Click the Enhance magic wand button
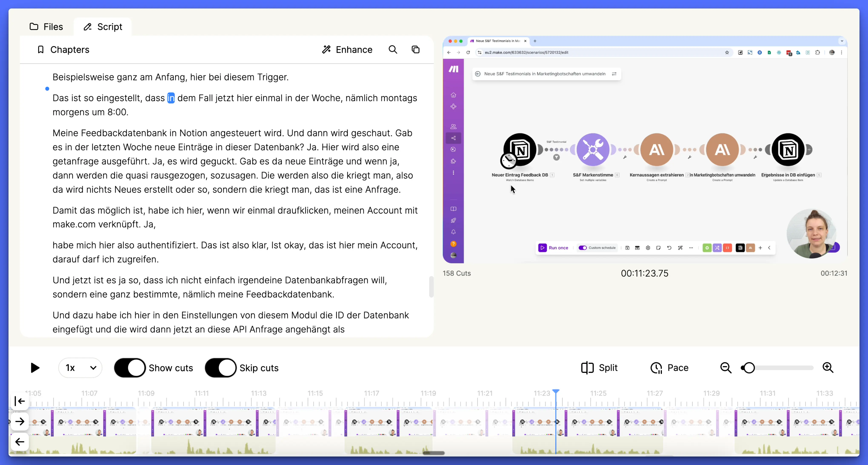868x465 pixels. pyautogui.click(x=347, y=50)
